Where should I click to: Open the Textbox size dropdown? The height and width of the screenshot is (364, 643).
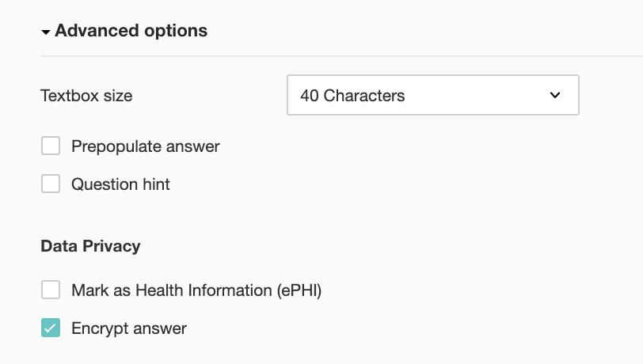[x=432, y=96]
